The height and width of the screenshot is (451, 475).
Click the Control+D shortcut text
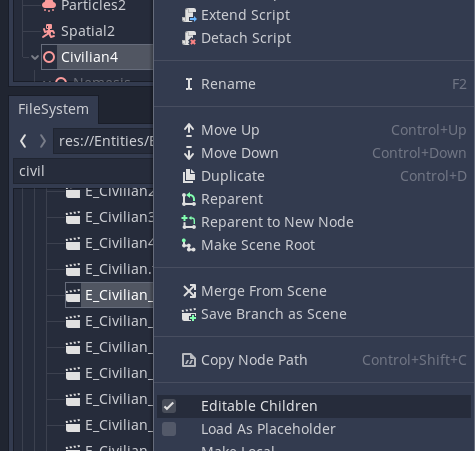pyautogui.click(x=433, y=176)
